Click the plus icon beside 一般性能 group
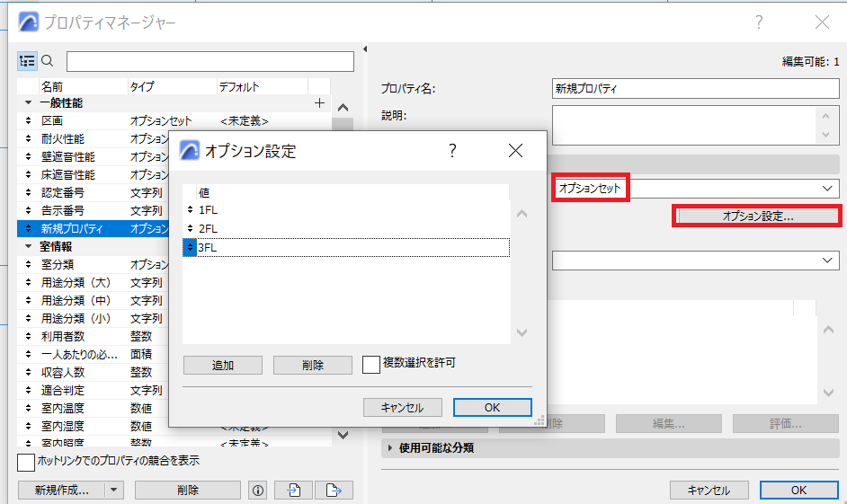This screenshot has height=504, width=847. [319, 103]
